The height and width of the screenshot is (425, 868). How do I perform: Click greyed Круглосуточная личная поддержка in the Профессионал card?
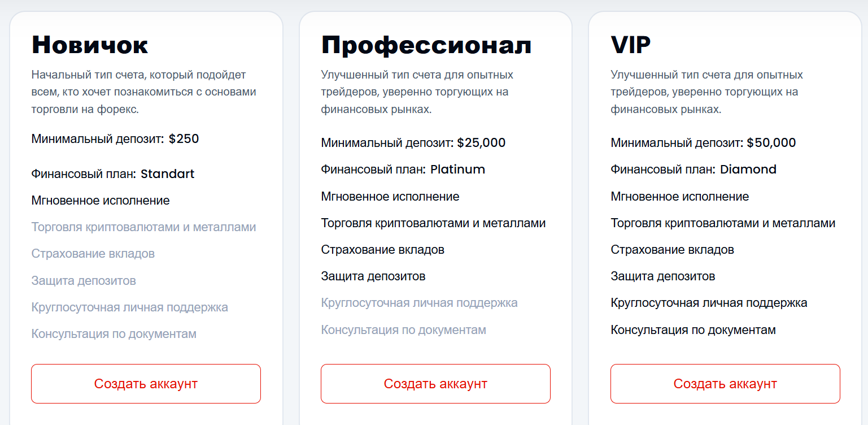[419, 303]
